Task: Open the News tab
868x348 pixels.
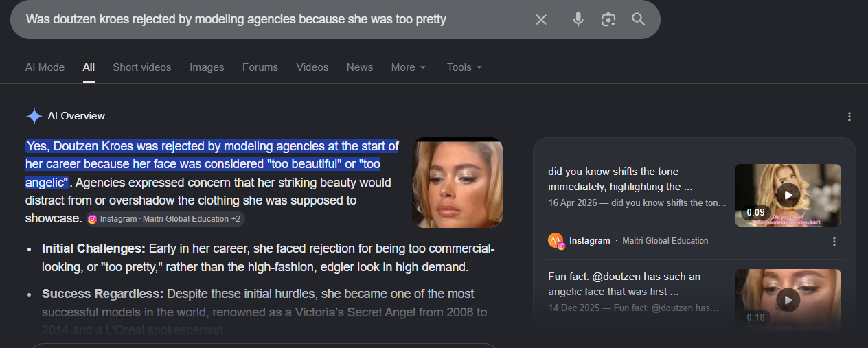Action: pos(360,67)
